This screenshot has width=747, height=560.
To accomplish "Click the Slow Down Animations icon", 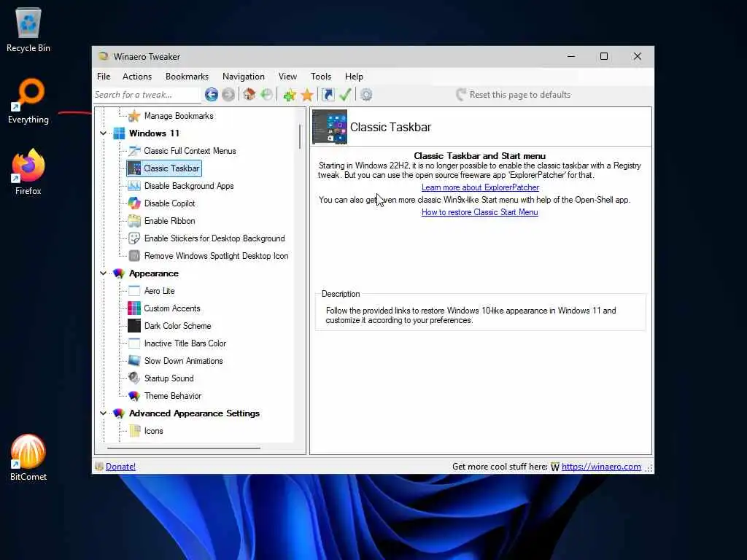I will coord(134,360).
